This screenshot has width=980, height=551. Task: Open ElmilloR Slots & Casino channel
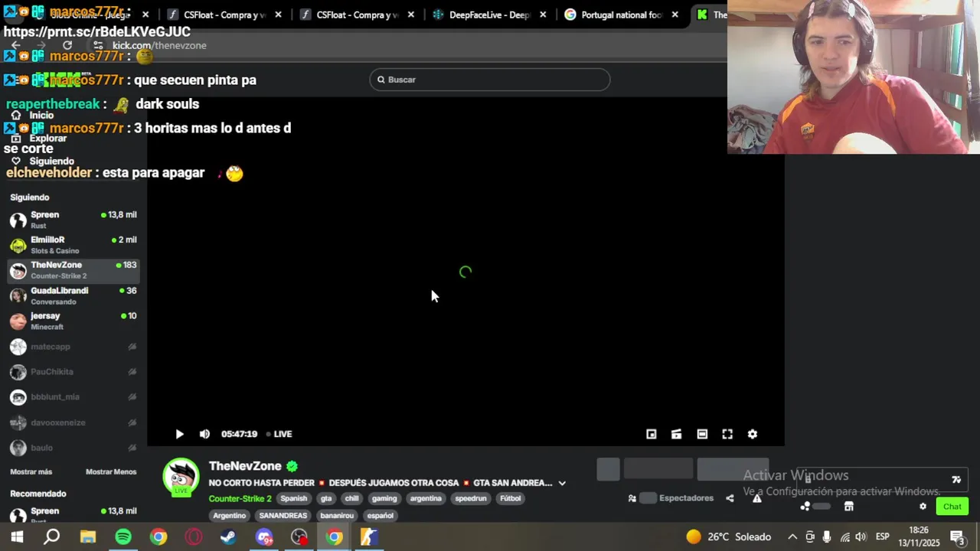(x=73, y=245)
